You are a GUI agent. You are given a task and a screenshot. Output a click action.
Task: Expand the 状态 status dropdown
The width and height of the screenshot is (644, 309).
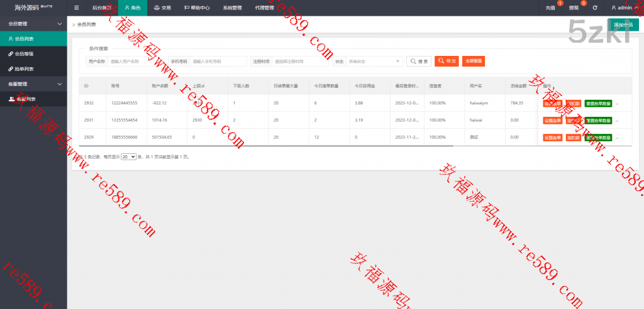click(x=375, y=61)
